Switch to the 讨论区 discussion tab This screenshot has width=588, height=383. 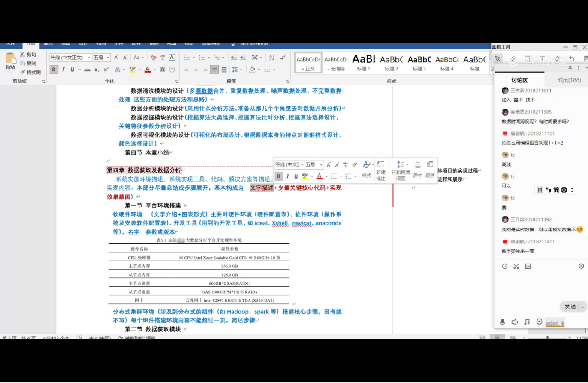pos(519,80)
